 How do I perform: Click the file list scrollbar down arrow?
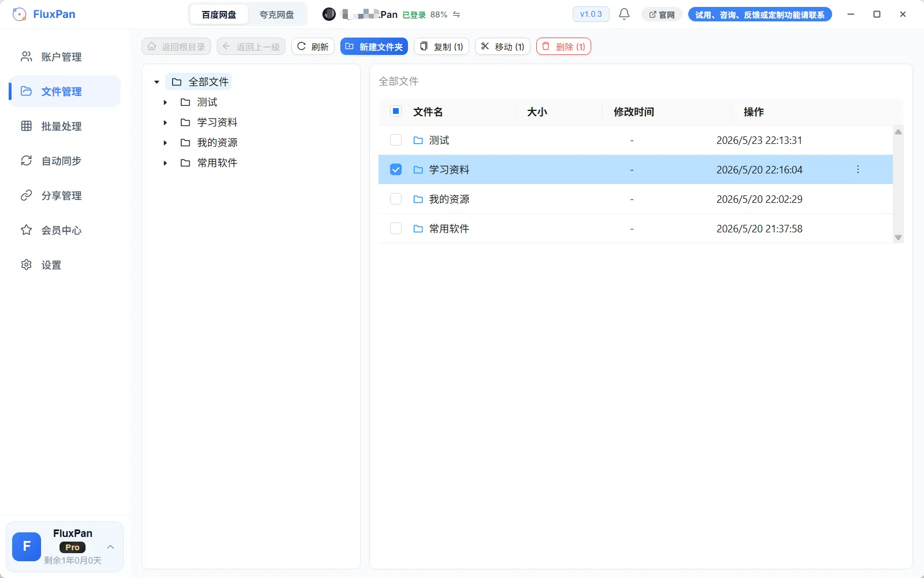(x=898, y=238)
